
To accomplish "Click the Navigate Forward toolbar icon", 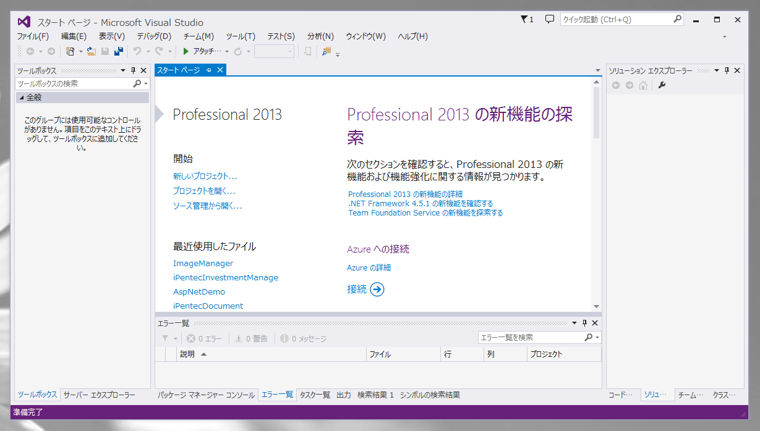I will [x=51, y=51].
